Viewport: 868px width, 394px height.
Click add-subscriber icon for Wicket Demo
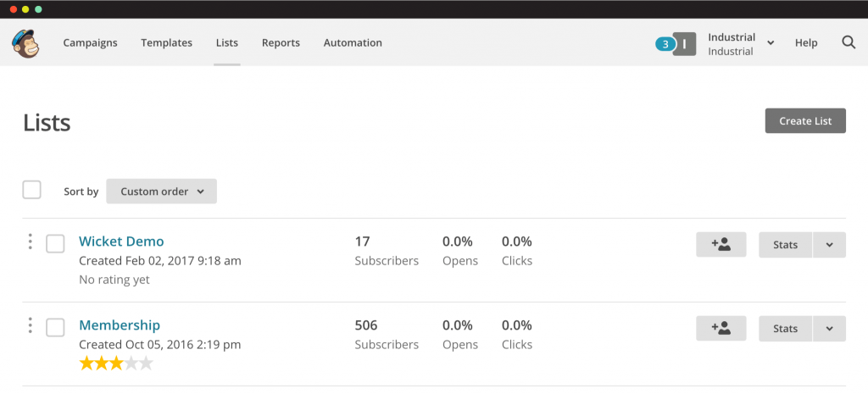tap(721, 245)
